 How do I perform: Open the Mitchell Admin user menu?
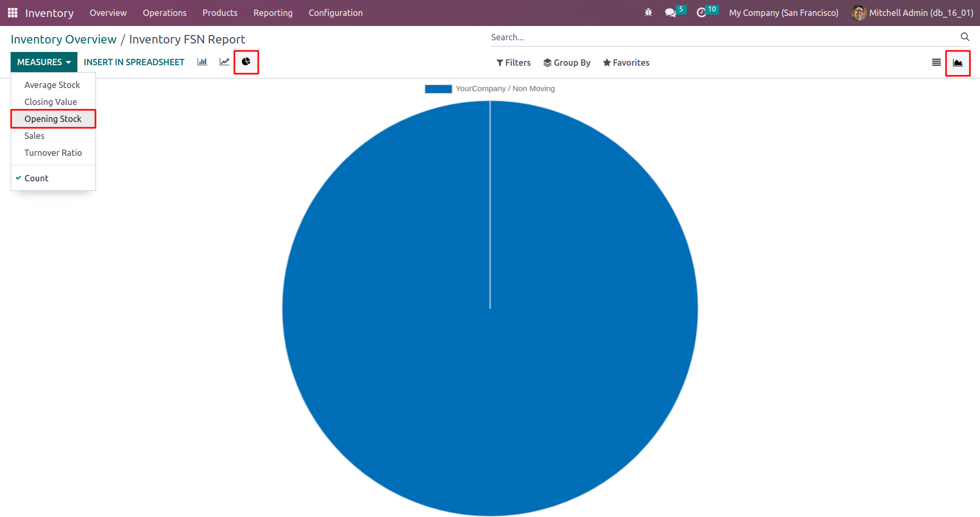click(x=912, y=13)
